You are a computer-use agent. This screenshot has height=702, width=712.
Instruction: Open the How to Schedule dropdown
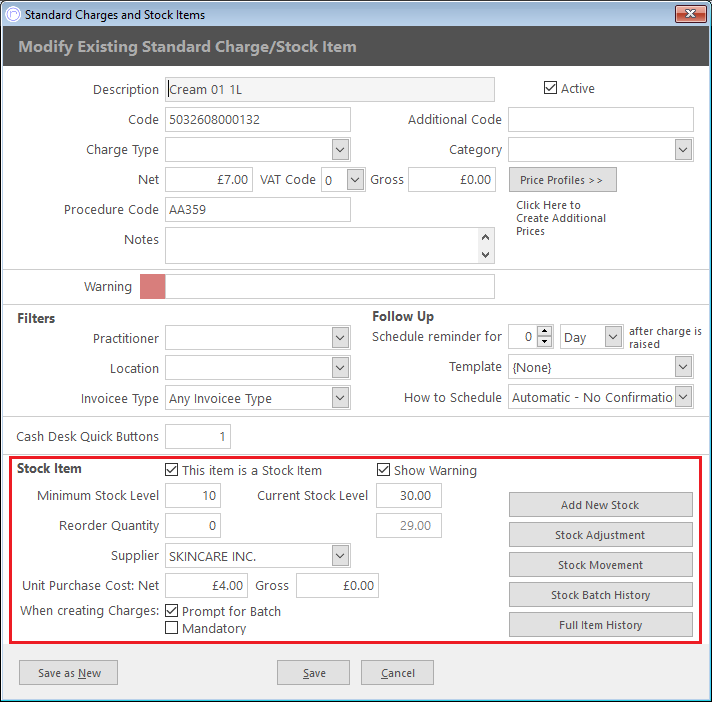coord(683,397)
